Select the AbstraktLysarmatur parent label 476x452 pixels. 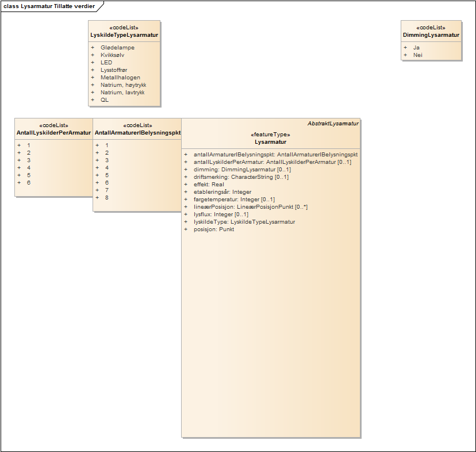[333, 124]
